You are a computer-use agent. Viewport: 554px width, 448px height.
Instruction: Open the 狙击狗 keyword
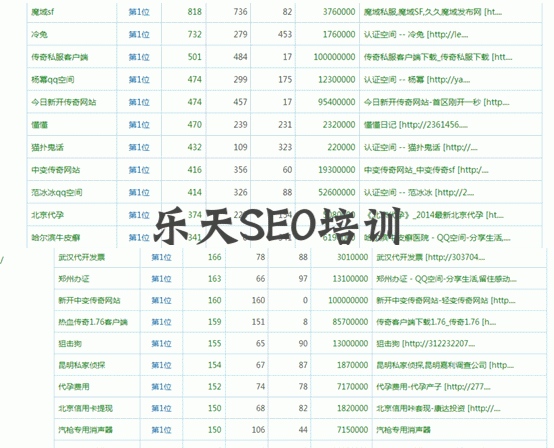[70, 344]
